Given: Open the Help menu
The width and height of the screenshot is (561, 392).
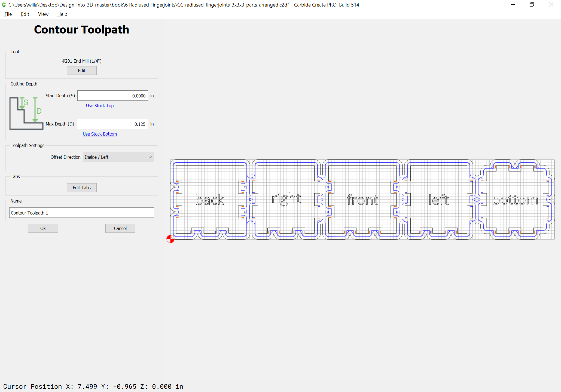Looking at the screenshot, I should pyautogui.click(x=62, y=14).
